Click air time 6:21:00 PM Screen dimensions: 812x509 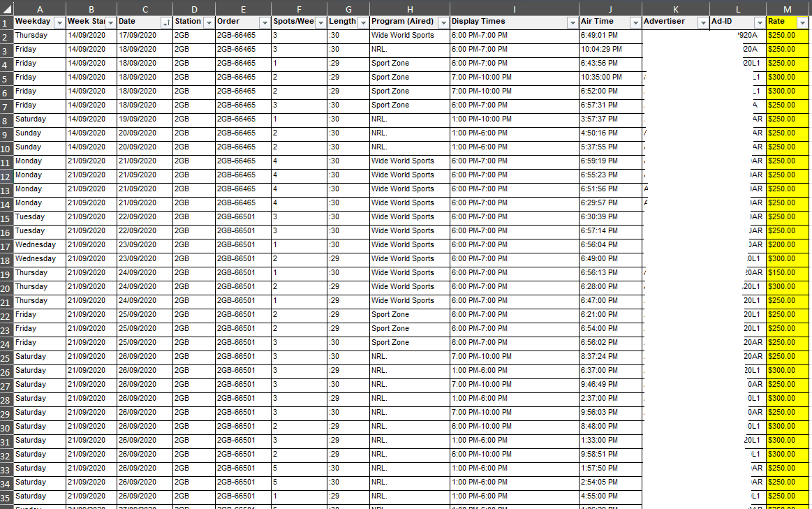pyautogui.click(x=599, y=315)
